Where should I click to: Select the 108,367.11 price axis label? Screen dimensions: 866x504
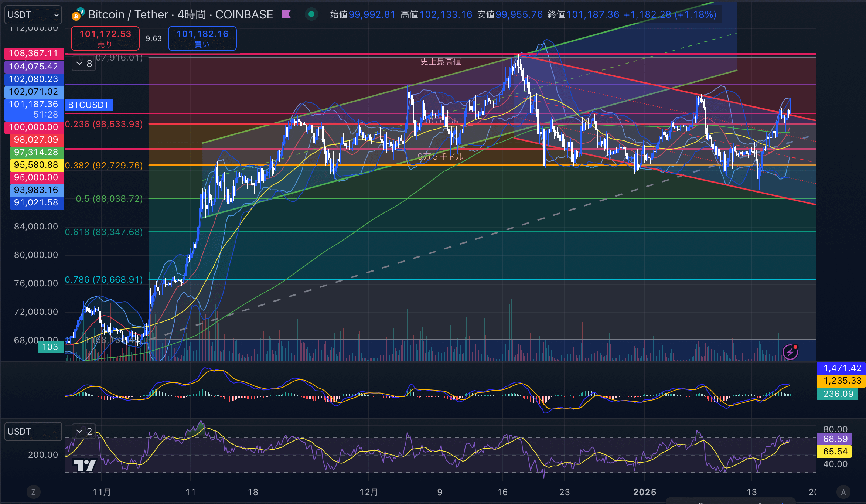click(34, 54)
